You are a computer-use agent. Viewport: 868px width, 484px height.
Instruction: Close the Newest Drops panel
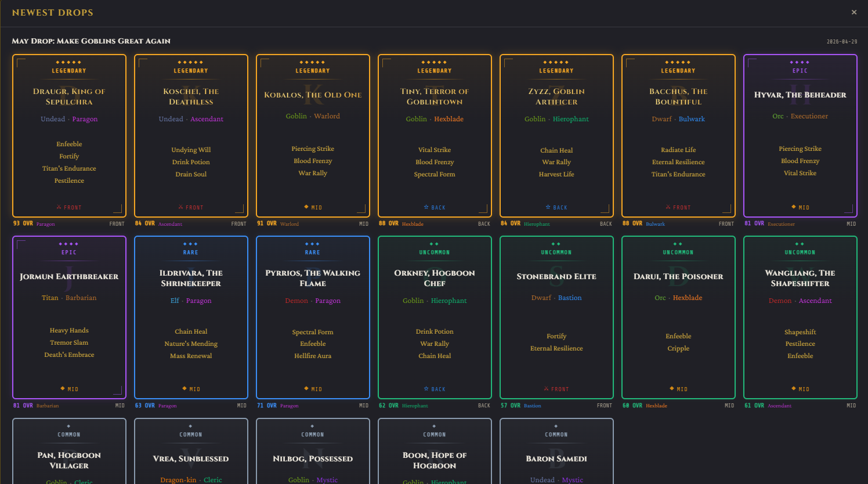(854, 12)
